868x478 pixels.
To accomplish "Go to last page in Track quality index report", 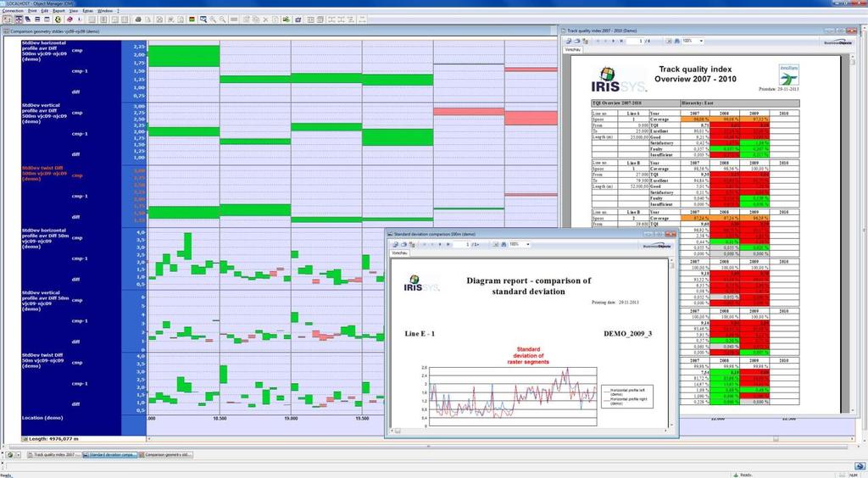I will click(x=621, y=41).
